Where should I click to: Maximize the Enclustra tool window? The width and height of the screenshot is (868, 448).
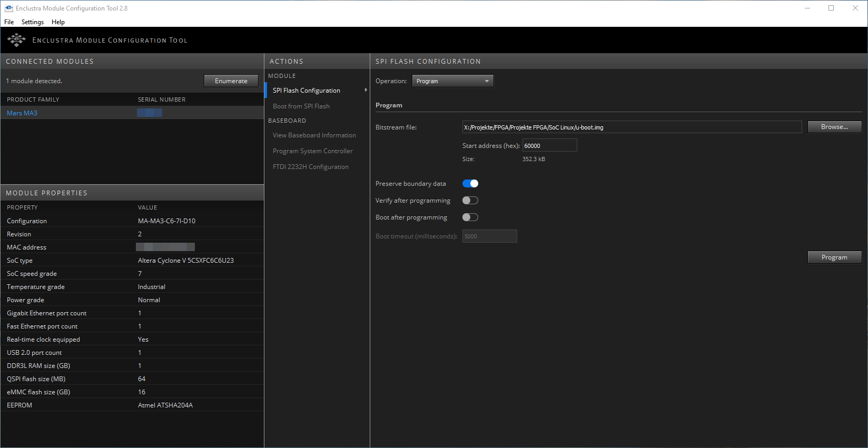(831, 8)
